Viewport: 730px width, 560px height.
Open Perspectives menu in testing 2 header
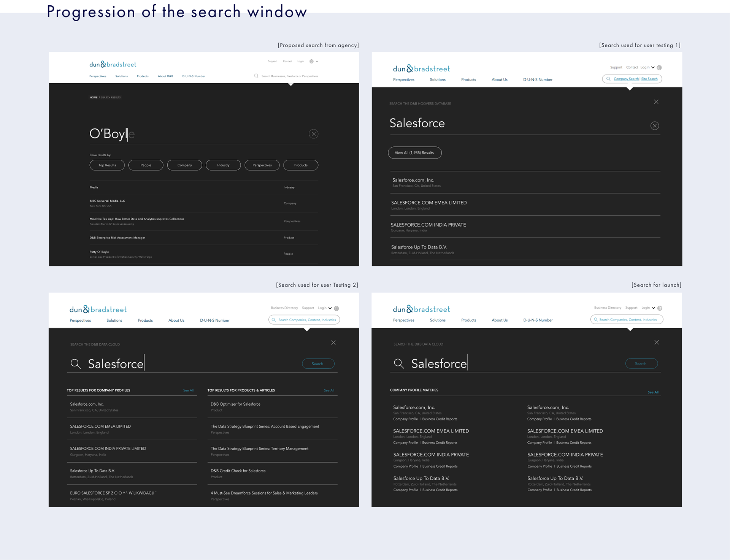coord(80,320)
